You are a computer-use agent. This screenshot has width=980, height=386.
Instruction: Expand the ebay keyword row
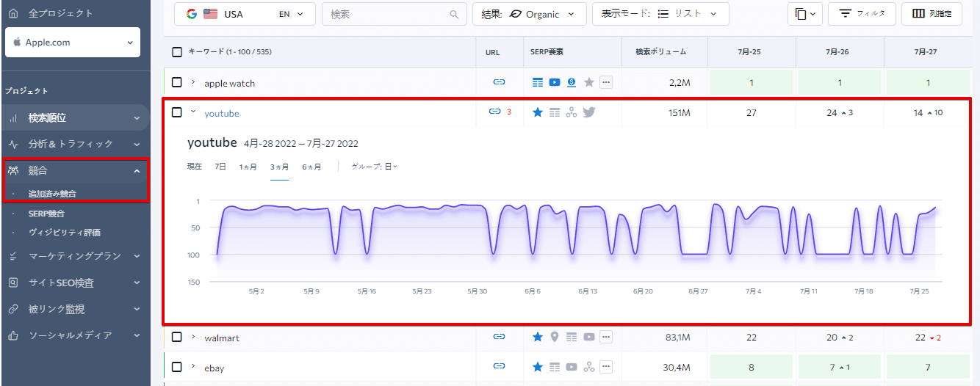[x=193, y=366]
